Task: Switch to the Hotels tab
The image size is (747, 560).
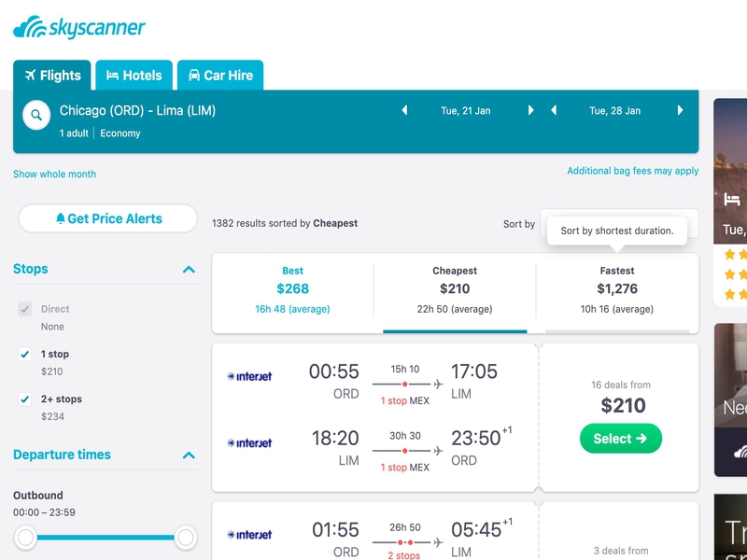Action: [x=134, y=76]
